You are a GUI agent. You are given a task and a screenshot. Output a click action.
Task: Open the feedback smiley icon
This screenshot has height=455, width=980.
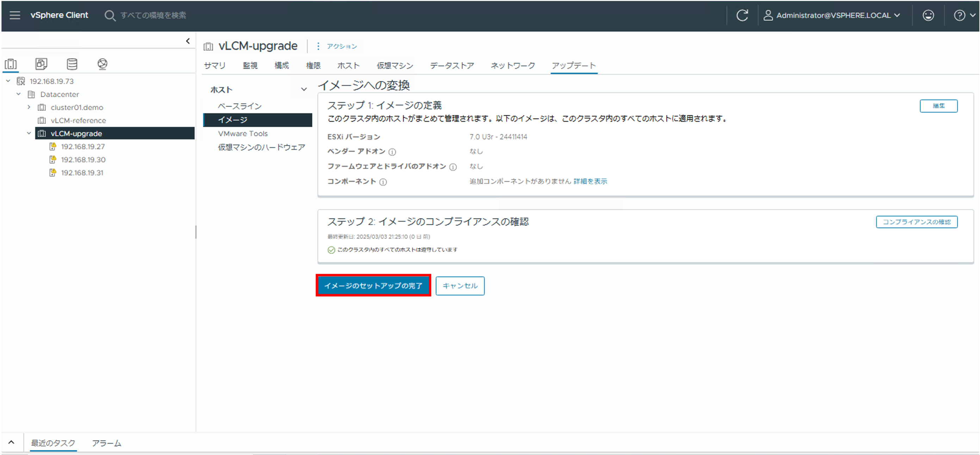tap(928, 15)
